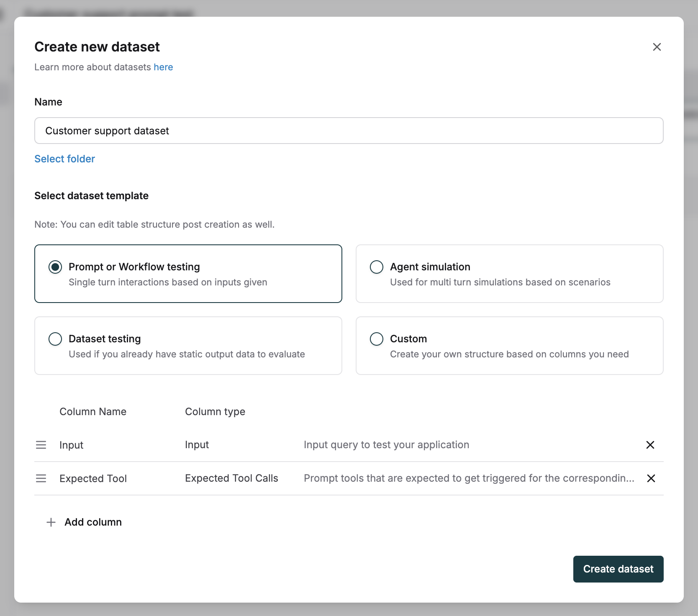The width and height of the screenshot is (698, 616).
Task: Grab the drag handle of the Expected Tool row
Action: coord(41,478)
